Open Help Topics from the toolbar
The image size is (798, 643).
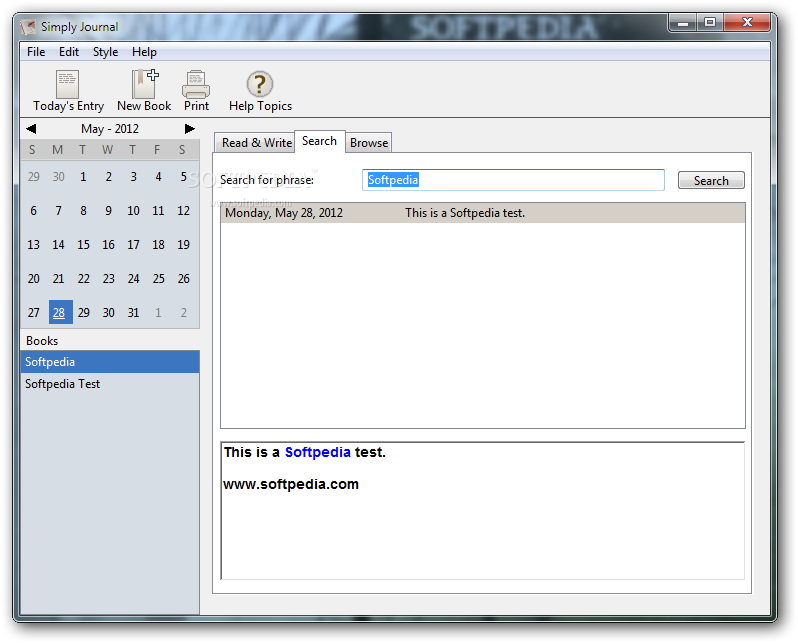point(260,91)
